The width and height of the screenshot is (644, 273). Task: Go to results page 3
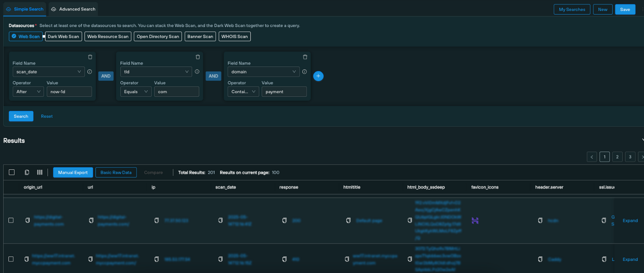coord(630,157)
